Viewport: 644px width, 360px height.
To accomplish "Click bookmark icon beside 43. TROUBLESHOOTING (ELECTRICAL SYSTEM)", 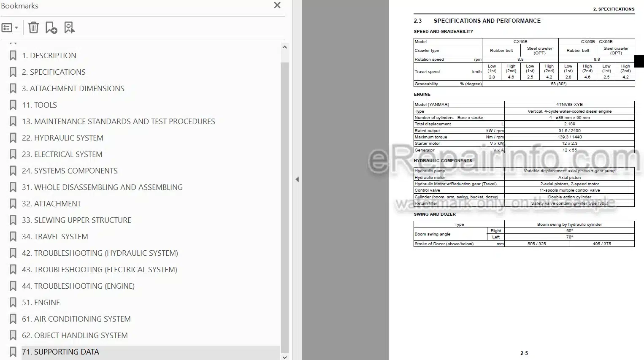I will pos(13,270).
